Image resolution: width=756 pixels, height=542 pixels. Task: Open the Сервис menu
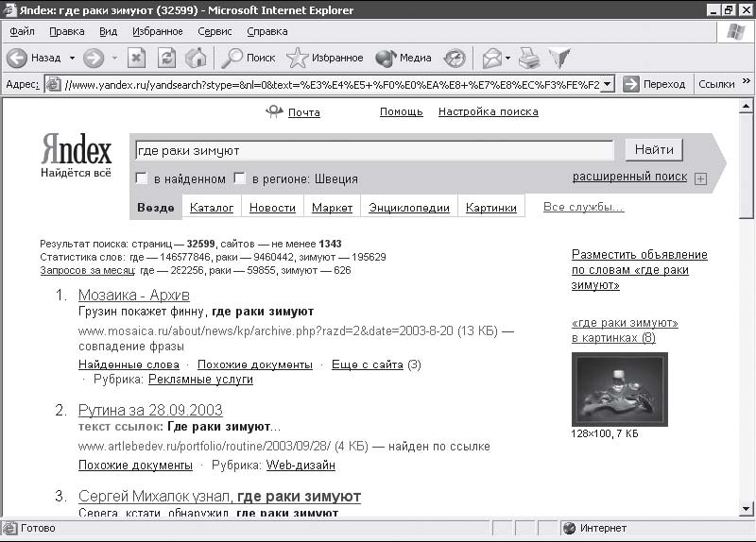point(215,31)
